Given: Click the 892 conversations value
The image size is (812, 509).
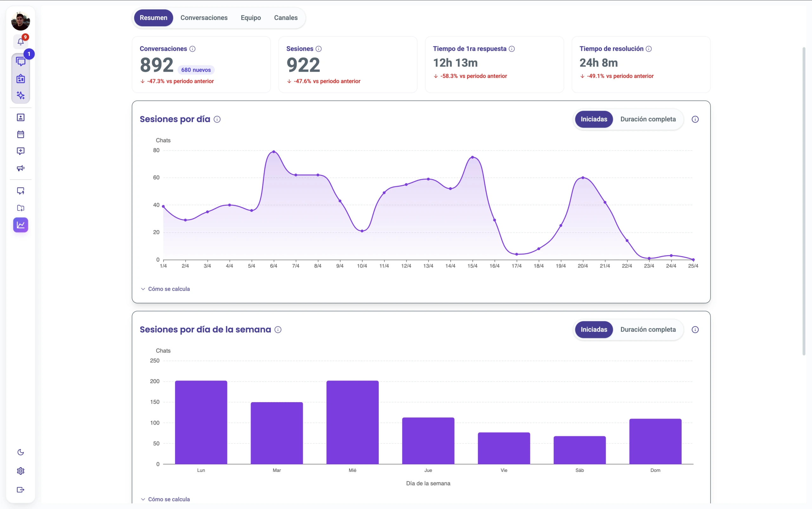Looking at the screenshot, I should [x=157, y=65].
